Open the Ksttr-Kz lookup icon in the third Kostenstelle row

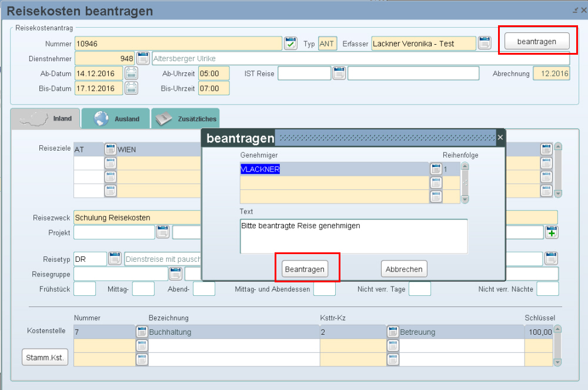393,359
